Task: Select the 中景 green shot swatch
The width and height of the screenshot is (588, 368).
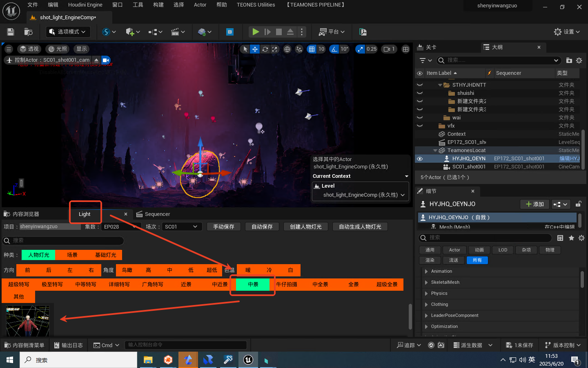Action: tap(253, 285)
